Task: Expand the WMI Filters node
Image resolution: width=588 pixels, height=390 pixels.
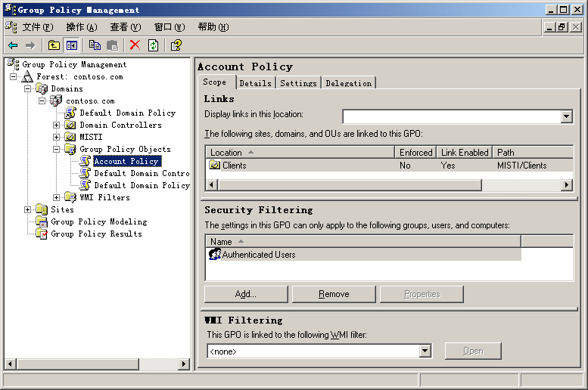Action: click(56, 197)
